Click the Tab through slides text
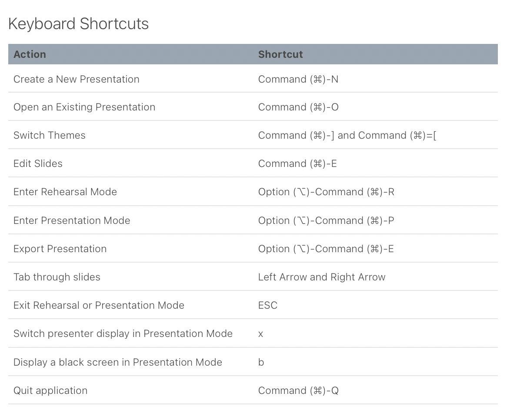The height and width of the screenshot is (420, 507). pyautogui.click(x=57, y=277)
